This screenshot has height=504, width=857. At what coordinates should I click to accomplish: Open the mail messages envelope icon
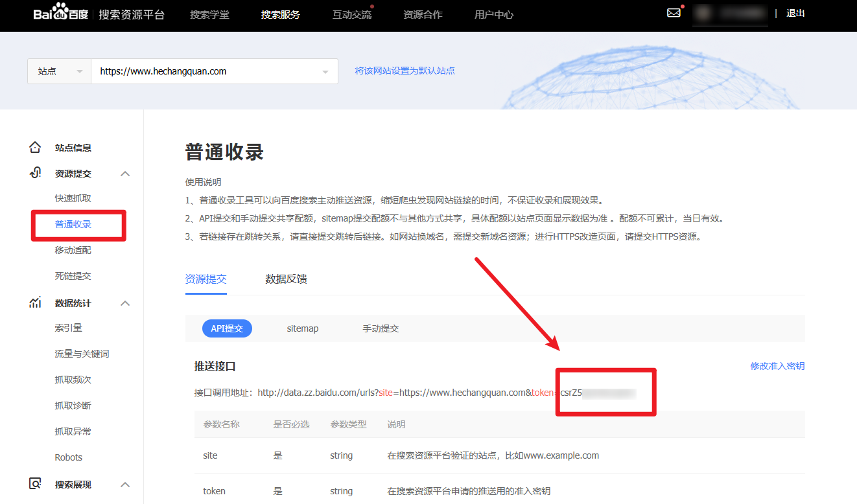click(674, 13)
